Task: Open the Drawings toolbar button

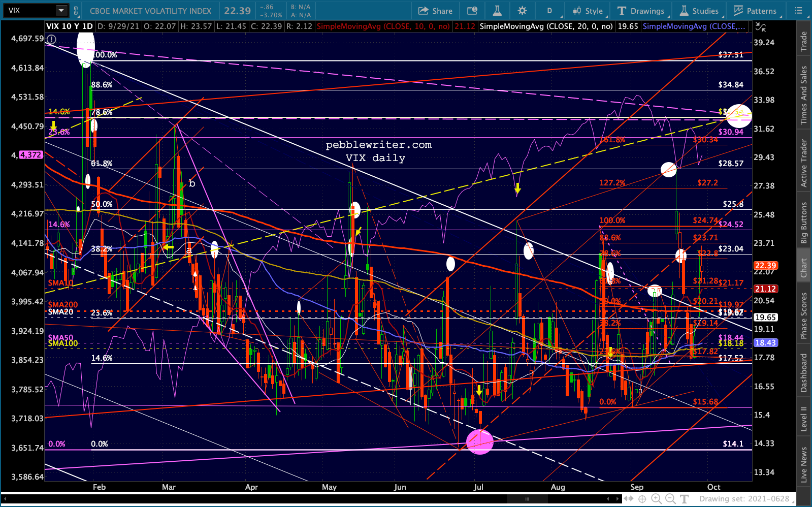Action: click(x=641, y=11)
